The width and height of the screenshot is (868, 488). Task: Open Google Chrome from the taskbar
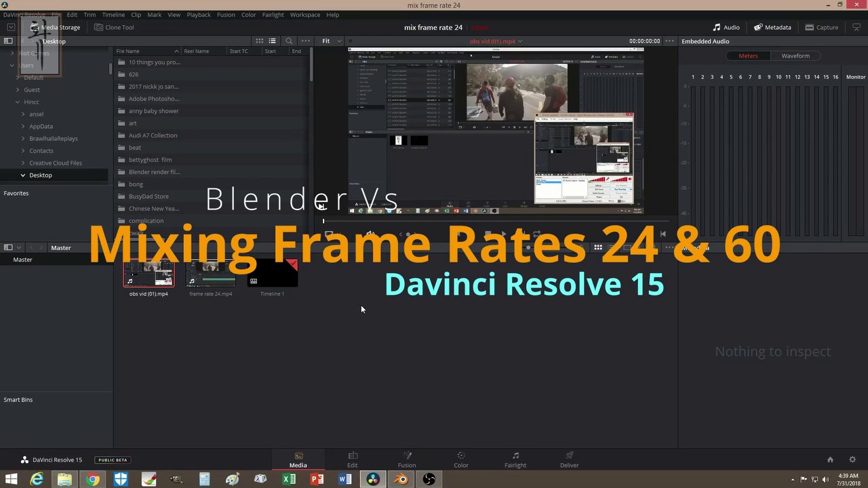[x=93, y=479]
